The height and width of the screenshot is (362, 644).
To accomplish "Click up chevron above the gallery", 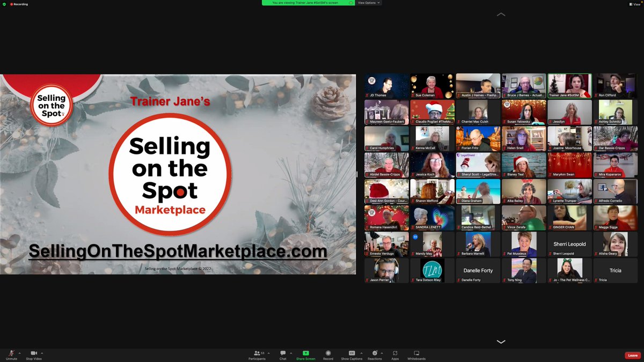I will click(x=501, y=14).
